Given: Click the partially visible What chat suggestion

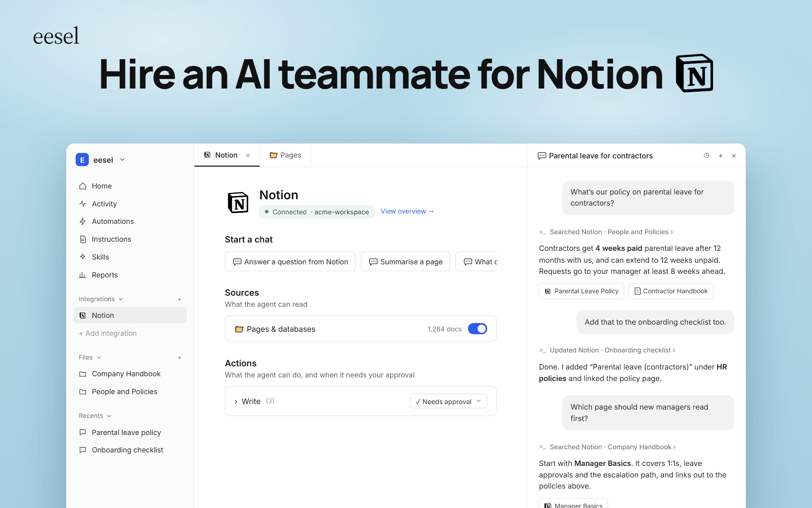Looking at the screenshot, I should coord(477,262).
